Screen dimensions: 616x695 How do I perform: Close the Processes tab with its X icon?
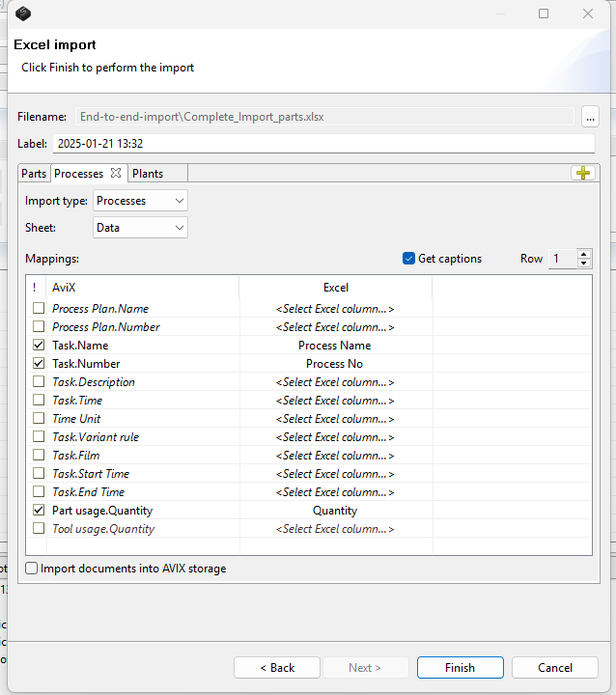tap(116, 174)
